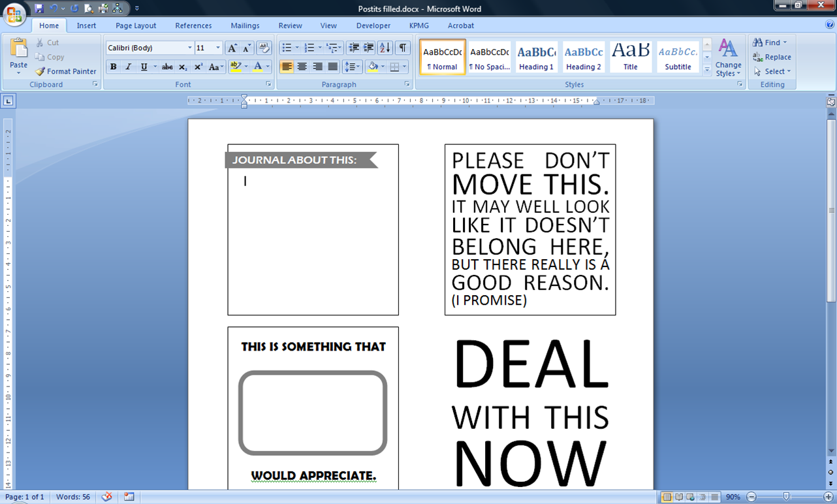
Task: Grow font size icon
Action: 232,48
